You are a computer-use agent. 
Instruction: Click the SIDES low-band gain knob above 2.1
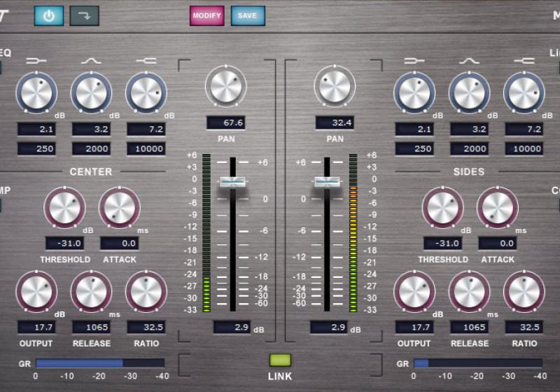[414, 93]
